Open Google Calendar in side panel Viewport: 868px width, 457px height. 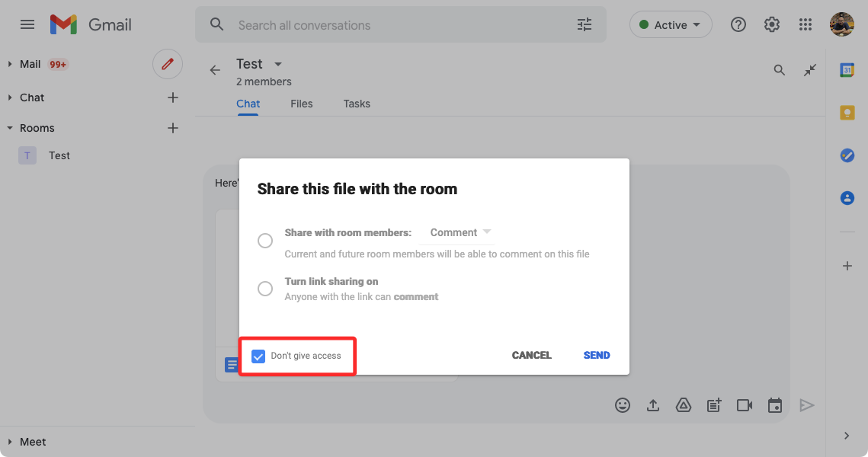coord(847,70)
